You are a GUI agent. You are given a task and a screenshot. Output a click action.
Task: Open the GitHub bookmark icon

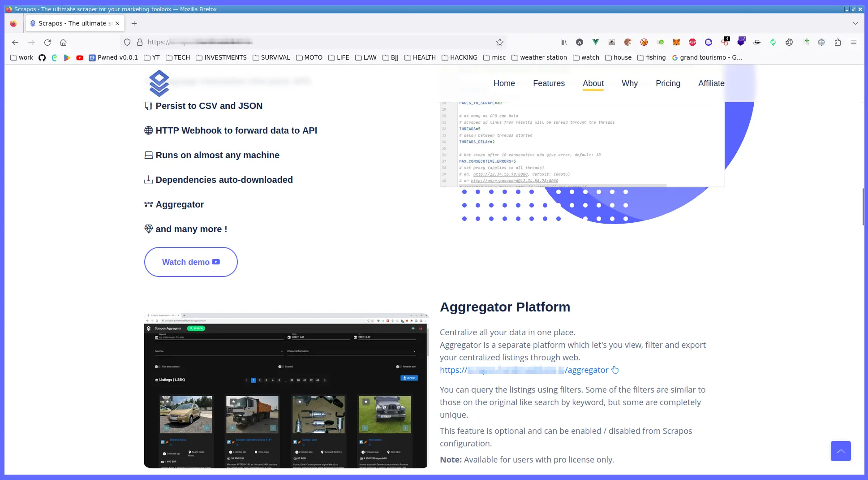pos(42,57)
